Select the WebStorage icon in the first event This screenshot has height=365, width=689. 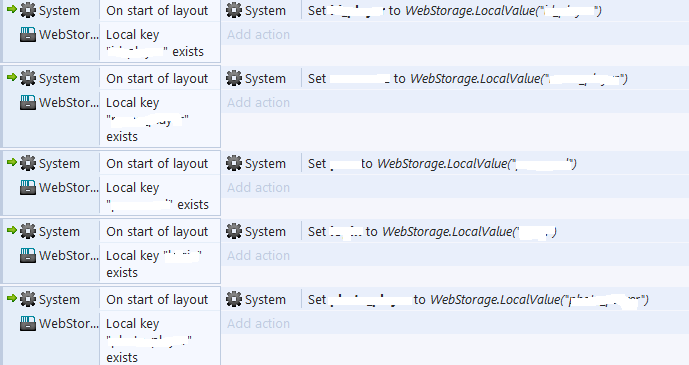[28, 34]
